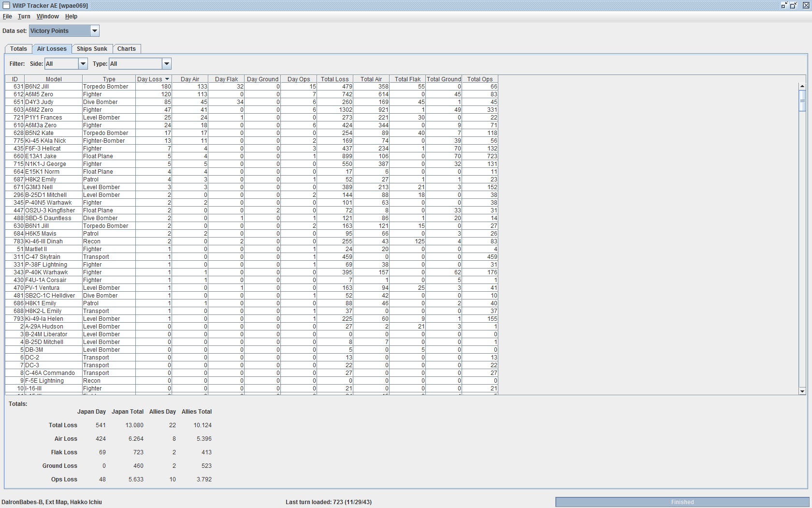Screen dimensions: 812x508
Task: Click the scrollbar up arrow
Action: [802, 87]
